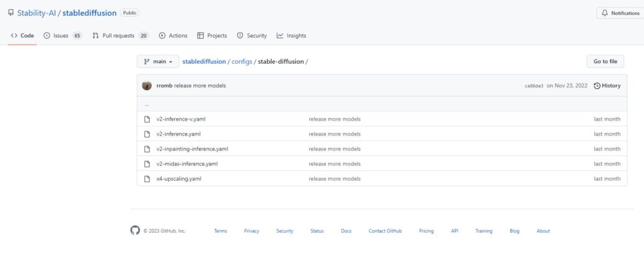
Task: Open the rromb author link
Action: point(164,85)
